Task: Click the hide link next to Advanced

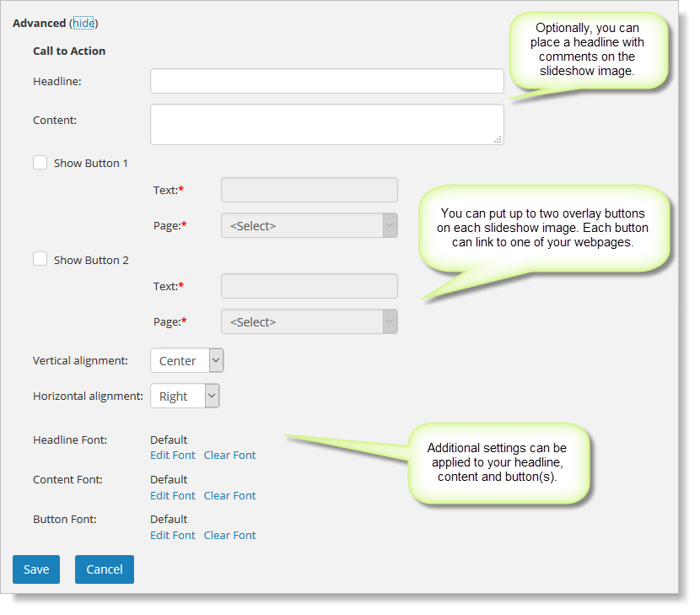Action: coord(83,24)
